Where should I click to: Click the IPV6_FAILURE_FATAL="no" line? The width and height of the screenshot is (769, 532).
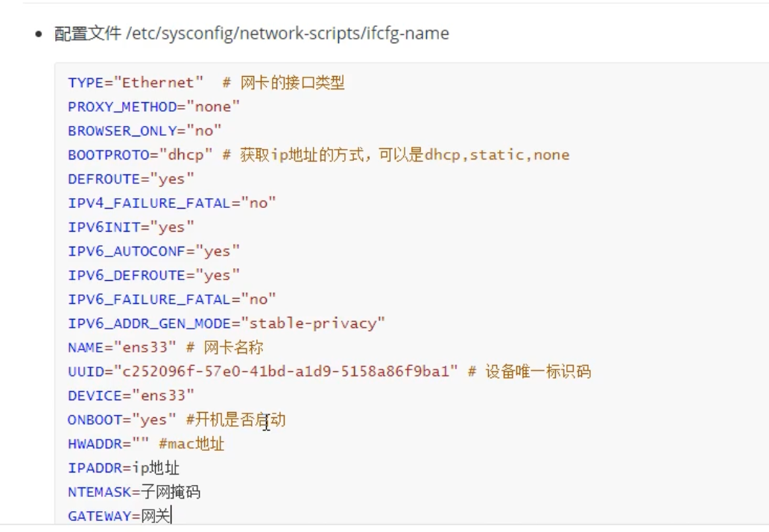(x=172, y=299)
